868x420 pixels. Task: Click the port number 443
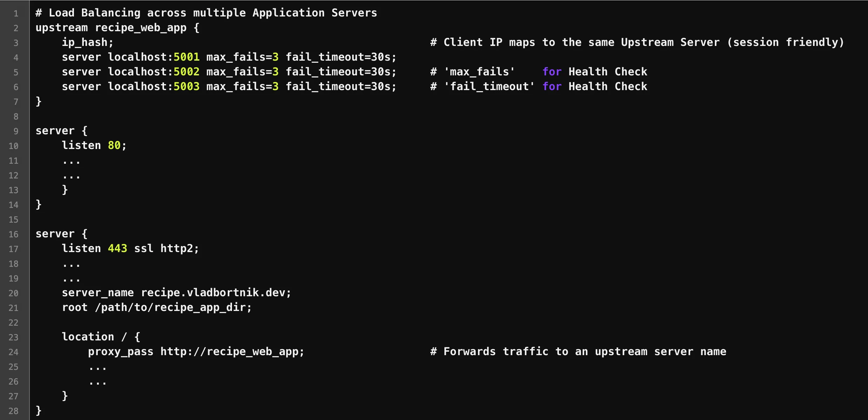[x=117, y=249]
